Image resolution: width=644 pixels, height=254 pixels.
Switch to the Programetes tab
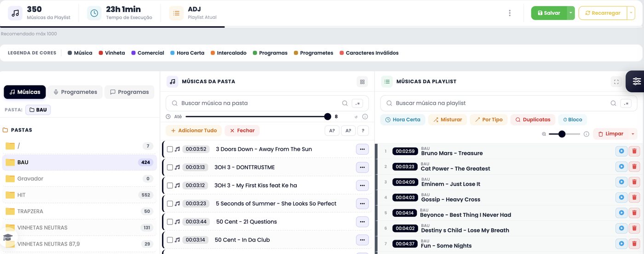tap(75, 92)
